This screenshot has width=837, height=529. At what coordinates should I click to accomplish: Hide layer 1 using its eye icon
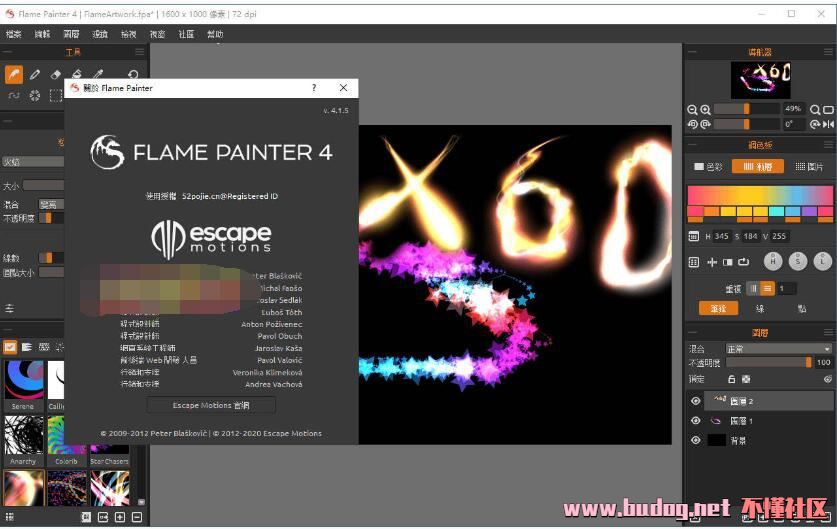(x=696, y=421)
